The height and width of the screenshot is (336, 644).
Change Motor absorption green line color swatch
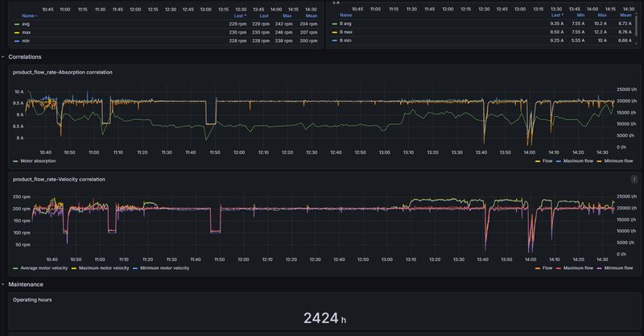coord(15,161)
